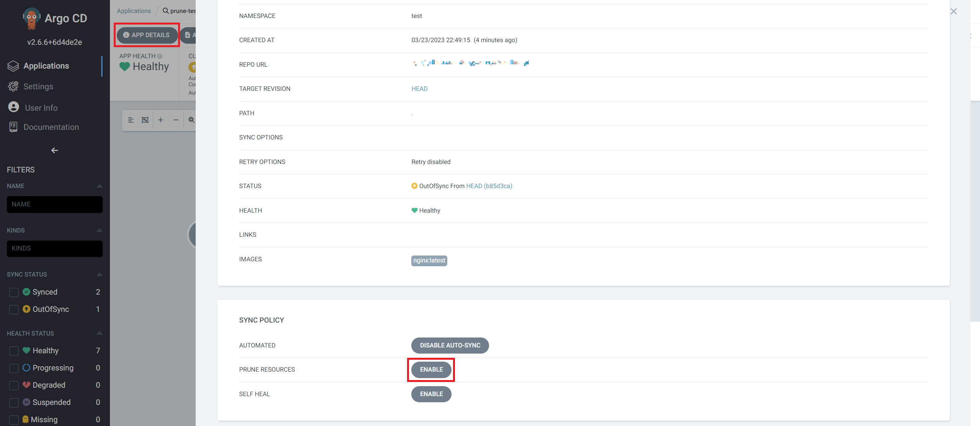Click the KINDS filter input field
980x426 pixels.
tap(54, 249)
